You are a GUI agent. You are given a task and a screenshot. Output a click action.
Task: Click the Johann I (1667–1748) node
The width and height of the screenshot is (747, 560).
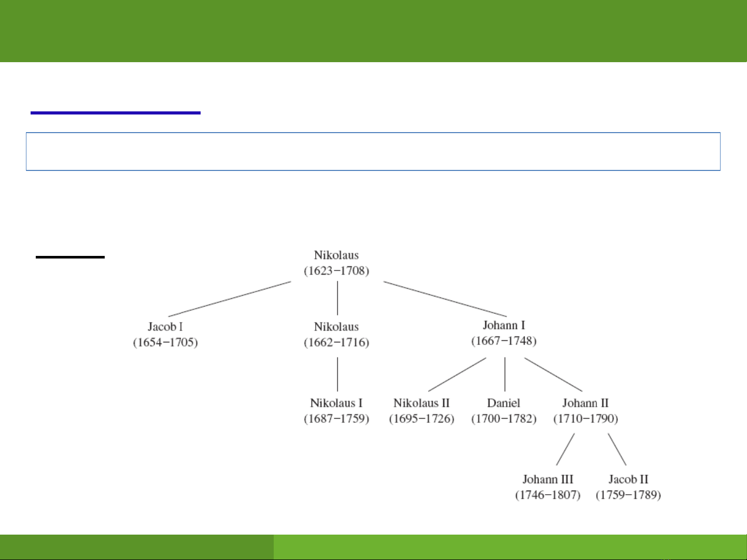[503, 333]
